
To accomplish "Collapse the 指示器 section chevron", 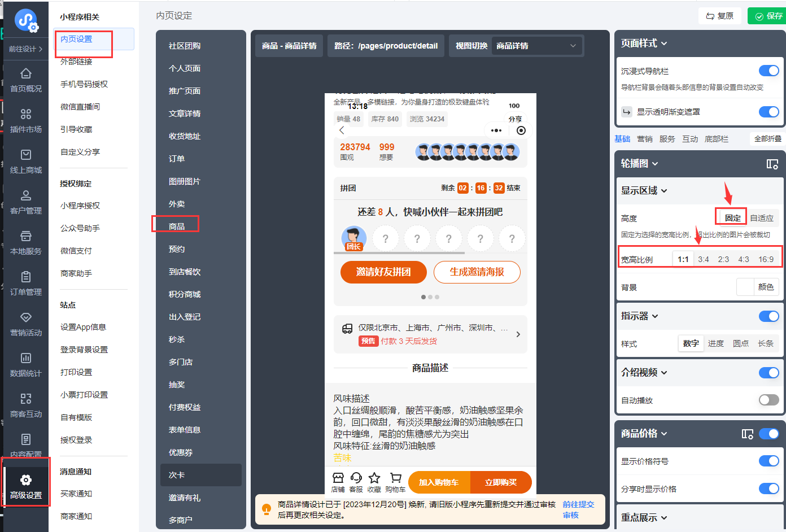I will [655, 316].
